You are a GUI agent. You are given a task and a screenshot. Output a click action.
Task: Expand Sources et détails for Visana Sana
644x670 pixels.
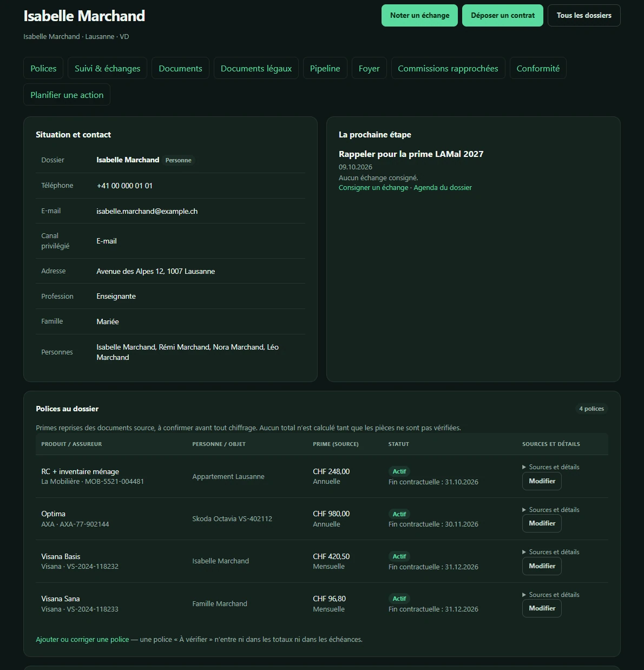click(x=550, y=595)
